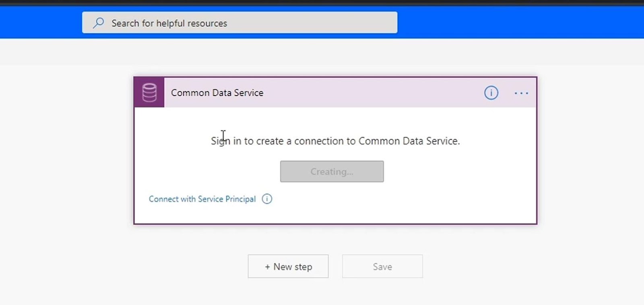This screenshot has height=305, width=644.
Task: Click the sign in to create a connection message
Action: point(335,141)
